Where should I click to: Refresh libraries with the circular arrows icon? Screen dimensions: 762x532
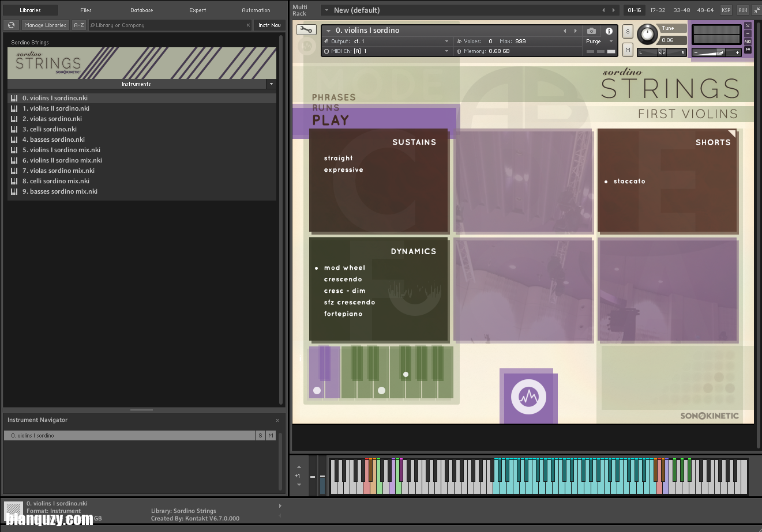(x=11, y=25)
